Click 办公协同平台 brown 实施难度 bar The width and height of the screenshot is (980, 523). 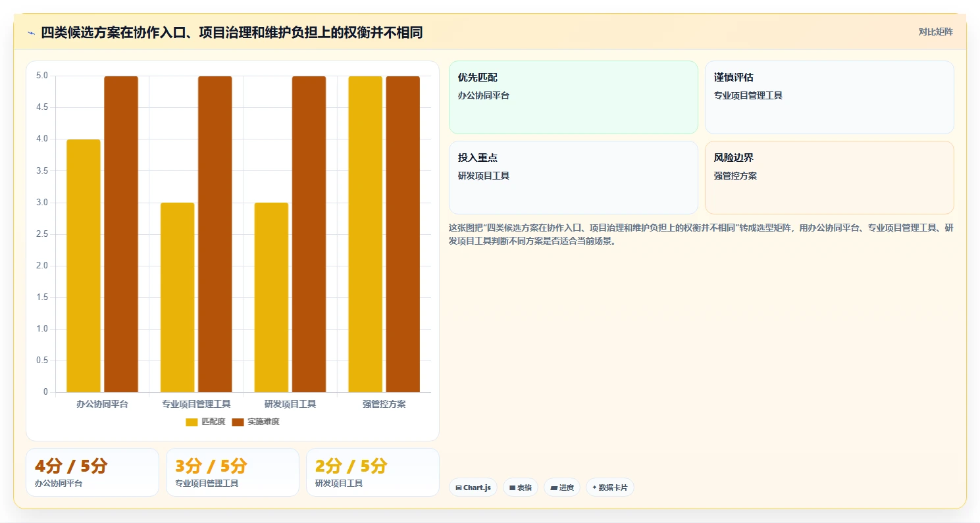121,234
